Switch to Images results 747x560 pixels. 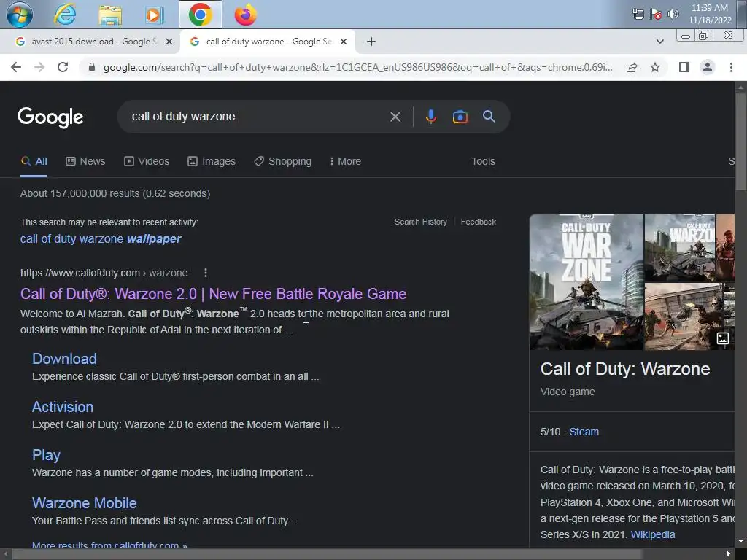(212, 161)
